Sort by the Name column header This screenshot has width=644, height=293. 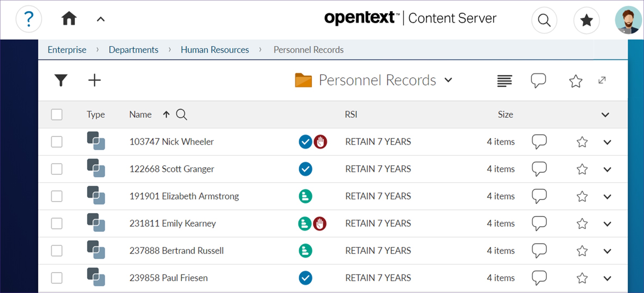click(x=140, y=114)
